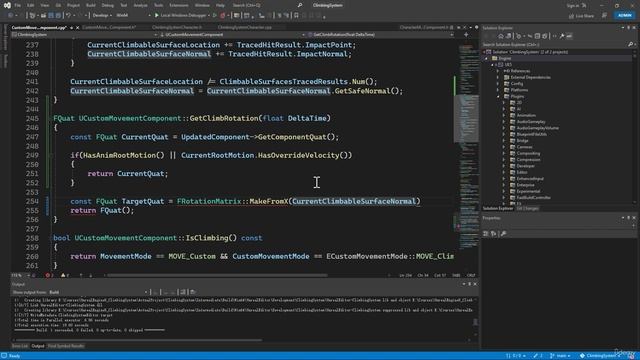Switch to Error List tab
This screenshot has width=640, height=360.
tap(19, 346)
